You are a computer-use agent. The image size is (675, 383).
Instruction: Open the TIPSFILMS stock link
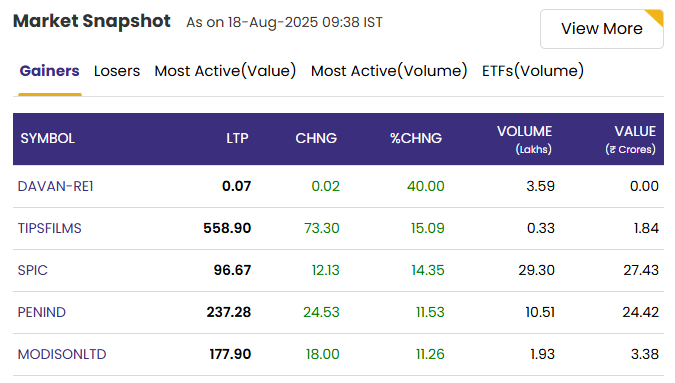pyautogui.click(x=50, y=228)
